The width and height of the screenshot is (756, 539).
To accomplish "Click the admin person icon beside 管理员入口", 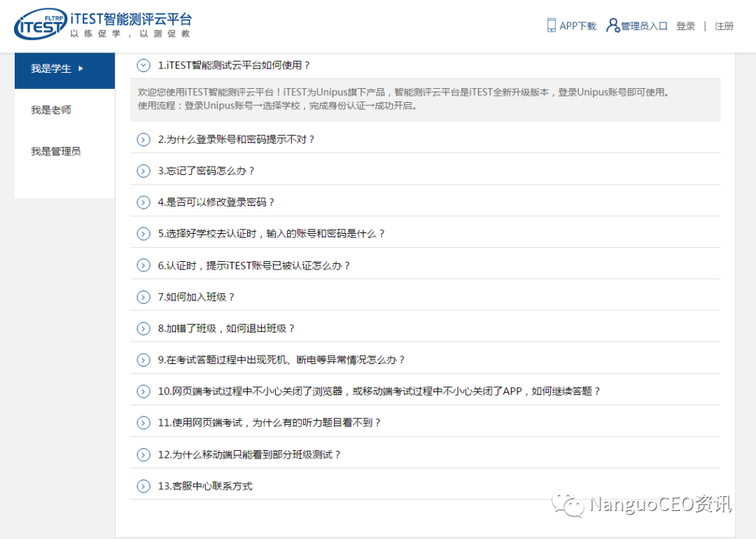I will tap(612, 26).
